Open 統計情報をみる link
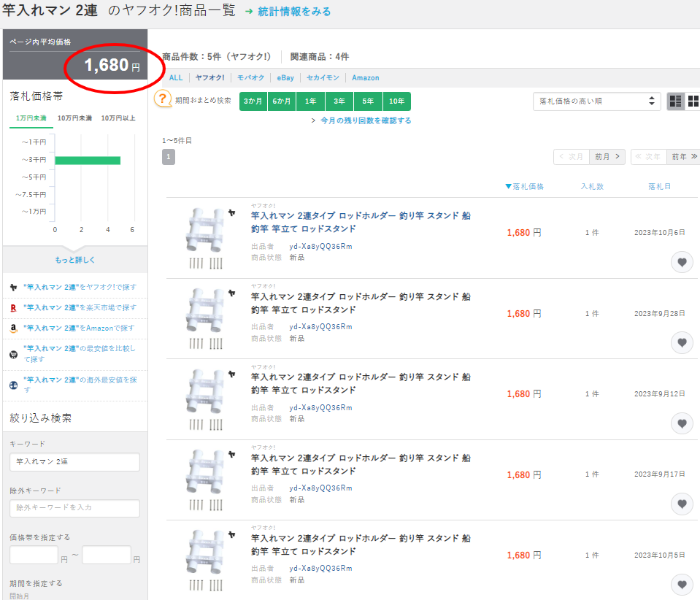 pyautogui.click(x=293, y=12)
